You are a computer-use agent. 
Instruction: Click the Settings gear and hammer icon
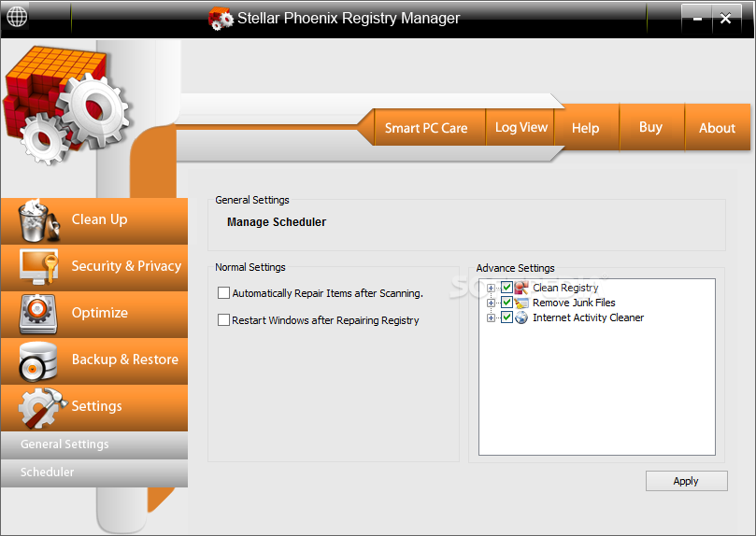[42, 408]
